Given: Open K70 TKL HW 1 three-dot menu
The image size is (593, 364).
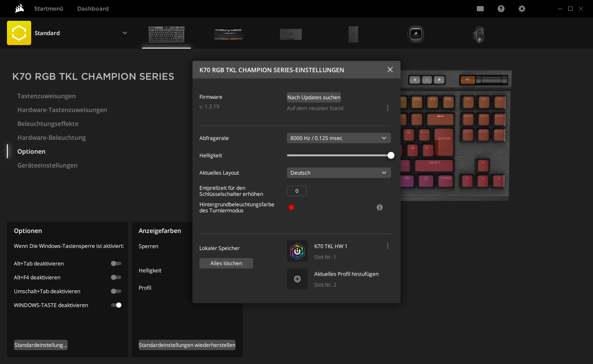Looking at the screenshot, I should click(388, 246).
